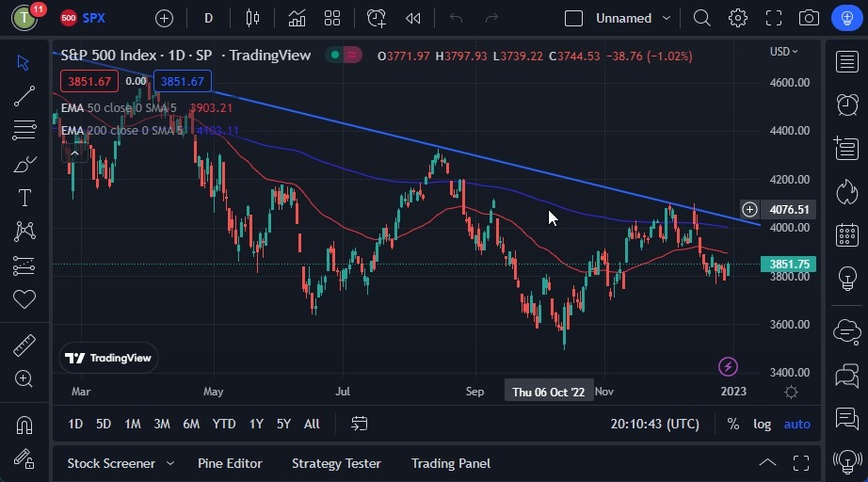Viewport: 868px width, 482px height.
Task: Open the watchlist panel
Action: [847, 62]
